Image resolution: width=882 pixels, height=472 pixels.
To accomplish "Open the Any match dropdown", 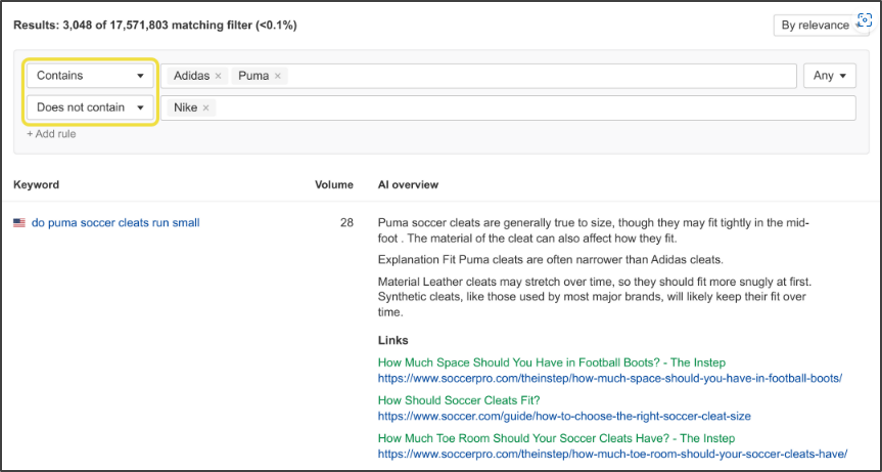I will click(x=830, y=76).
